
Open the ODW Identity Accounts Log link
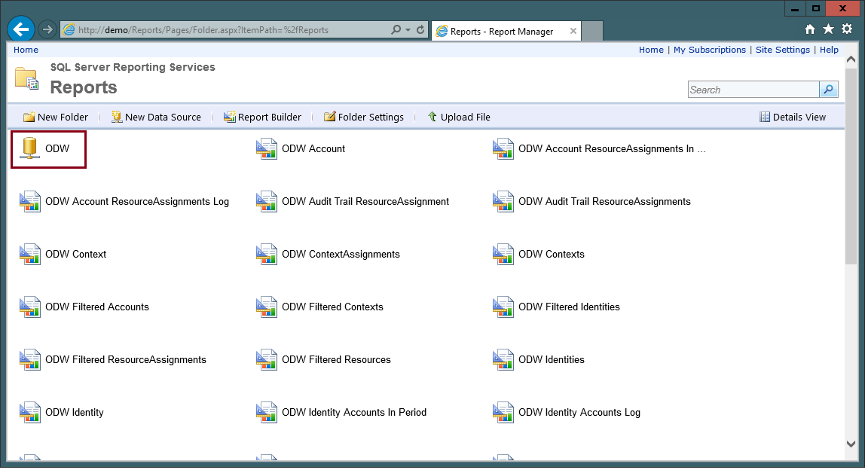pyautogui.click(x=579, y=413)
